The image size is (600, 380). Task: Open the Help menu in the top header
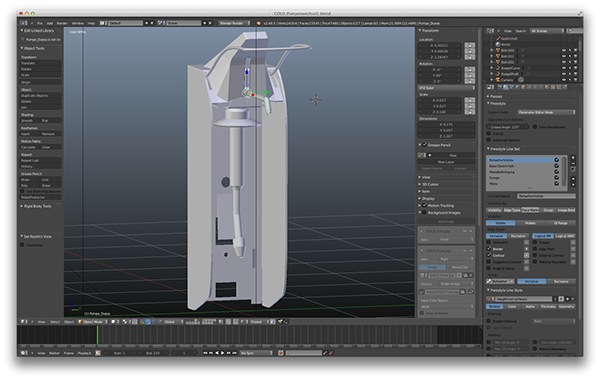(x=91, y=23)
